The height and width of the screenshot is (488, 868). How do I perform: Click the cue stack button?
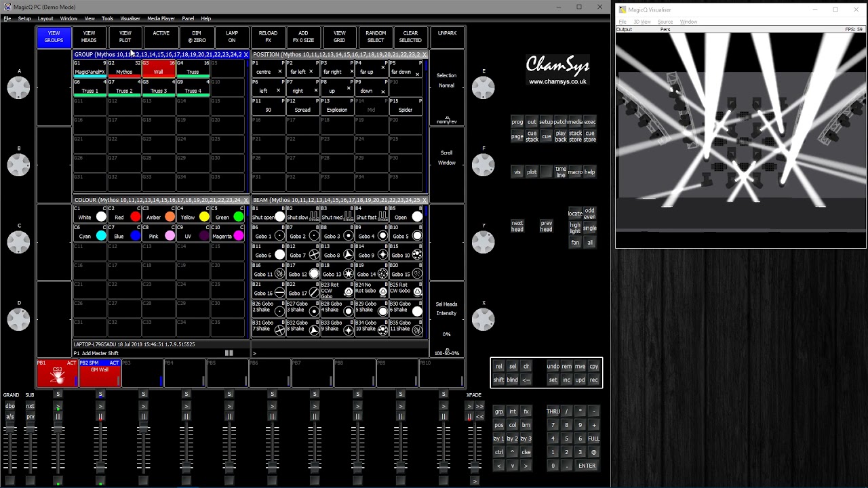coord(532,136)
